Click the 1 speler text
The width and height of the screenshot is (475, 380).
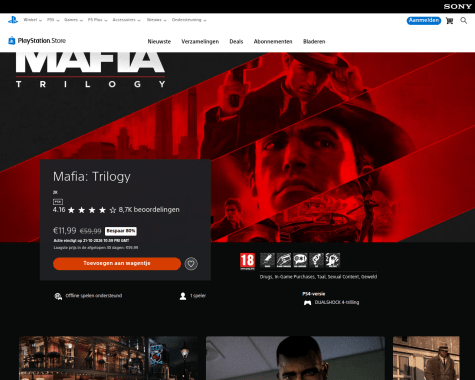[198, 296]
